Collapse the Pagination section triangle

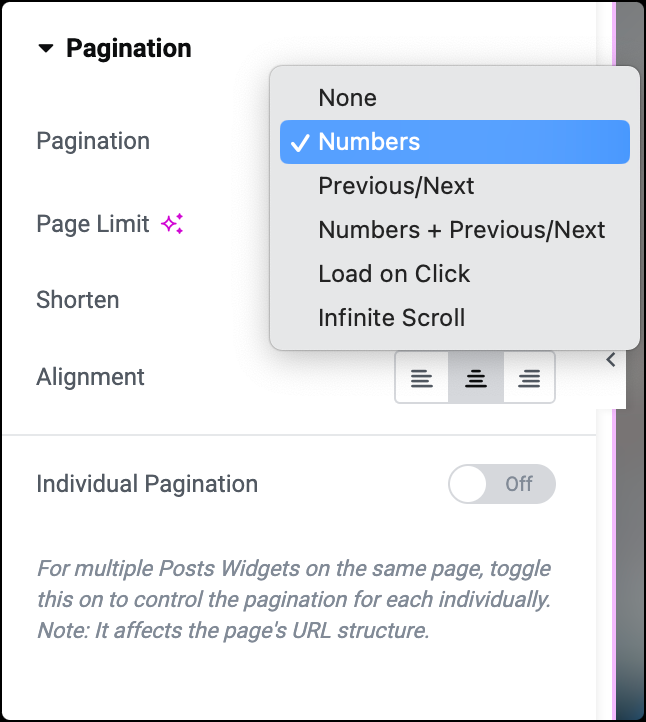point(46,48)
